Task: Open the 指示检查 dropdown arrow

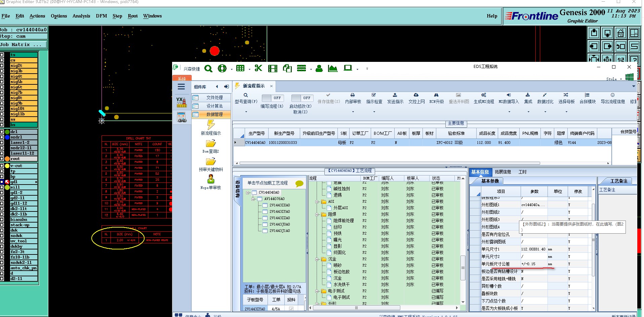Action: click(x=374, y=112)
